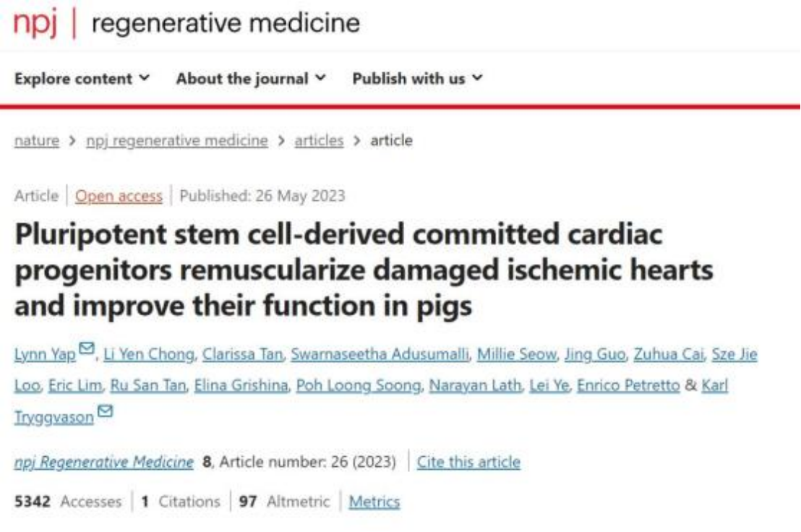Go to the nature breadcrumb link
This screenshot has height=532, width=801.
[37, 140]
